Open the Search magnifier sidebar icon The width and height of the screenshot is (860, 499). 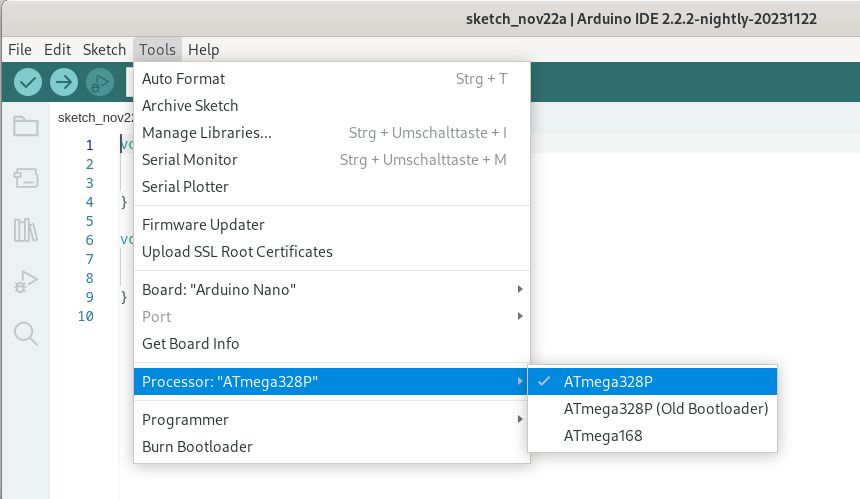coord(26,333)
